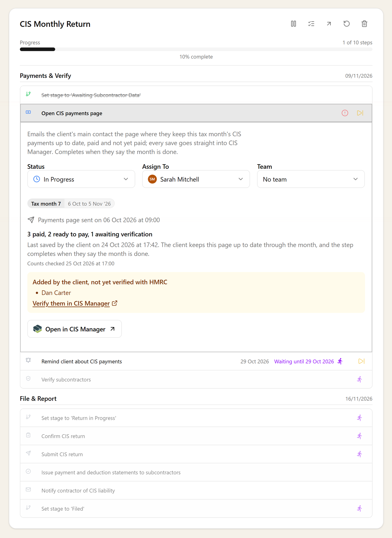Open the Assign To dropdown for Sarah Mitchell
Screen dimensions: 392x538
coord(196,179)
